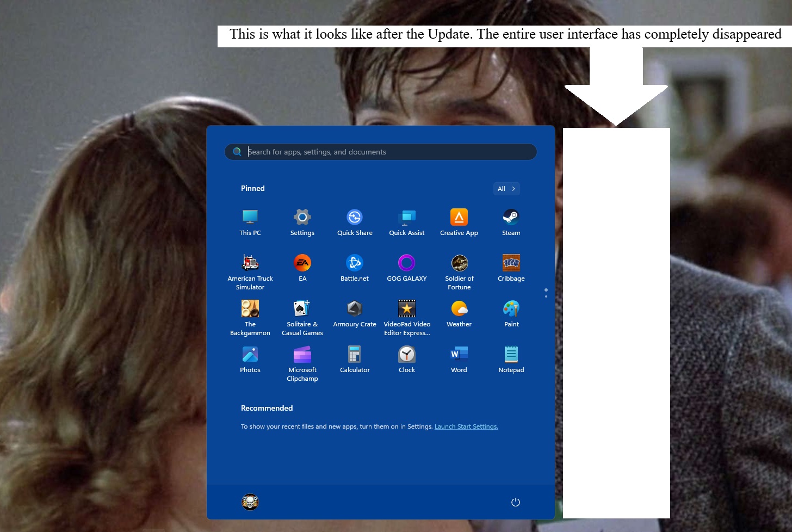Image resolution: width=792 pixels, height=532 pixels.
Task: Open the EA app
Action: (x=302, y=268)
